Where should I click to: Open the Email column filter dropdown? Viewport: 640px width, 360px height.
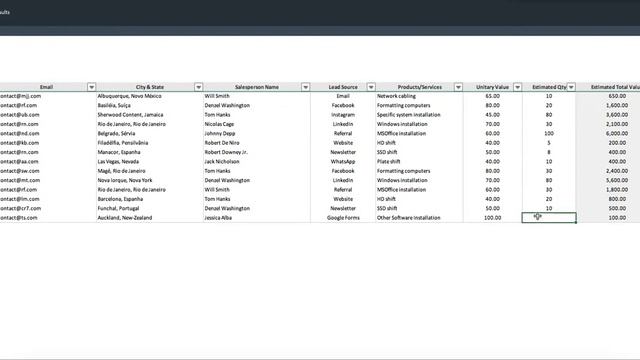tap(91, 87)
